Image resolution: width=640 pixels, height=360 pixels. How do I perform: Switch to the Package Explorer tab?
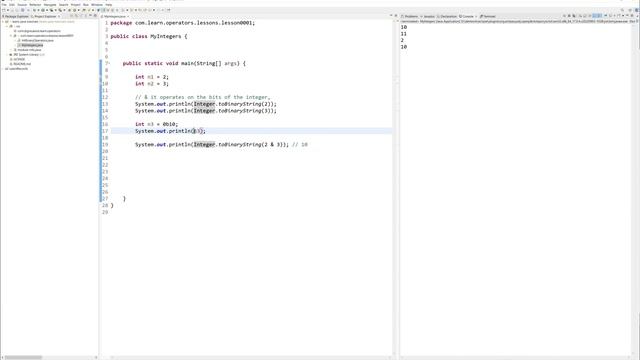click(16, 16)
